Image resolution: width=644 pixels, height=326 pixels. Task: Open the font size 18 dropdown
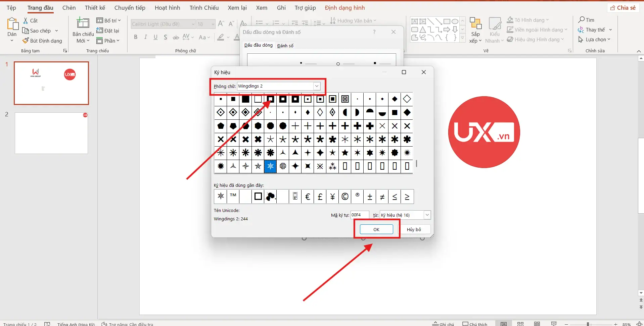tap(213, 24)
